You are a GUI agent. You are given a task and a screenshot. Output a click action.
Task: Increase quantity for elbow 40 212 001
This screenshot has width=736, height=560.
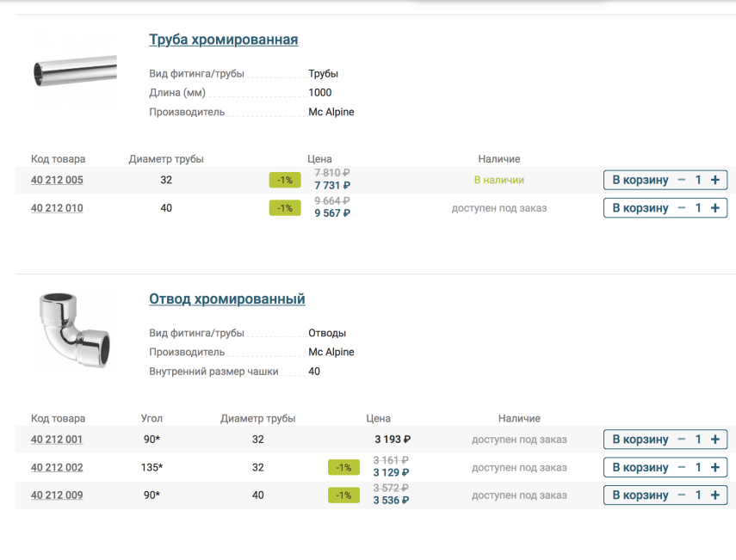click(715, 440)
